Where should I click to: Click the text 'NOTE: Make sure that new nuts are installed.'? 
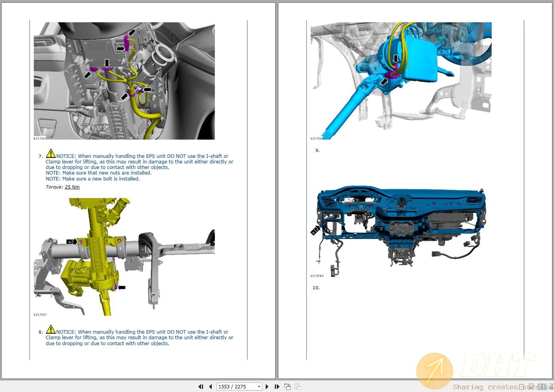click(99, 173)
